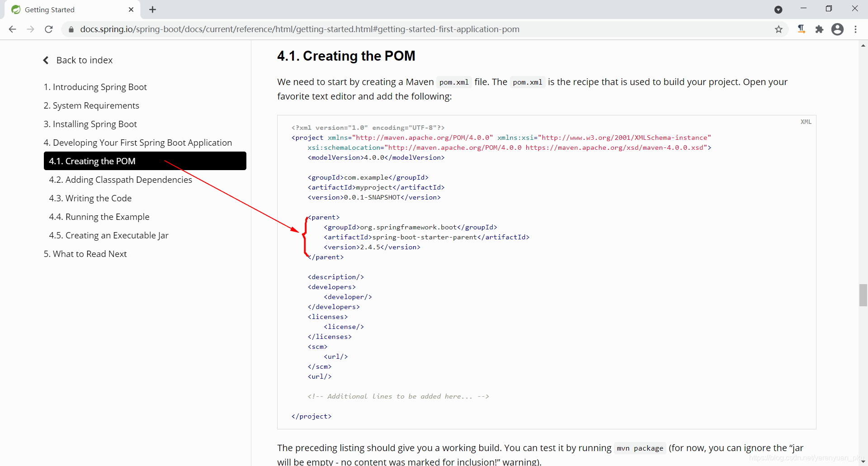
Task: Click the spring-boot-starter-parent artifactId line
Action: tap(426, 237)
